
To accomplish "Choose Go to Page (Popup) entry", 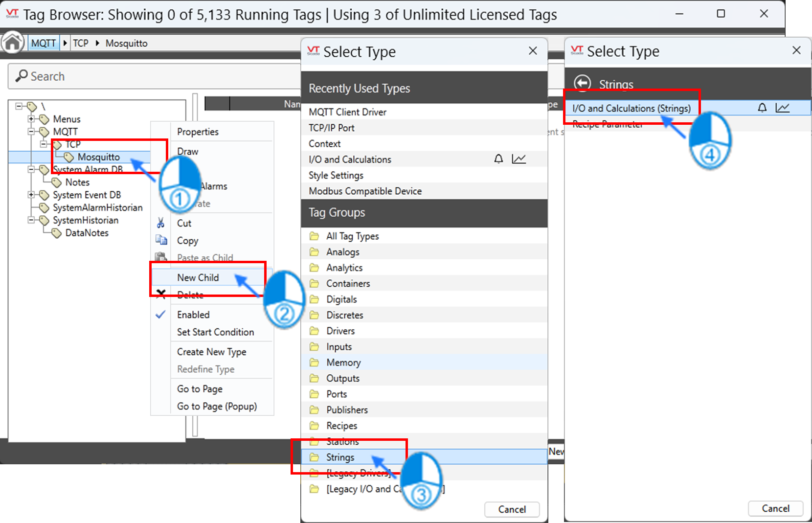I will pyautogui.click(x=217, y=406).
